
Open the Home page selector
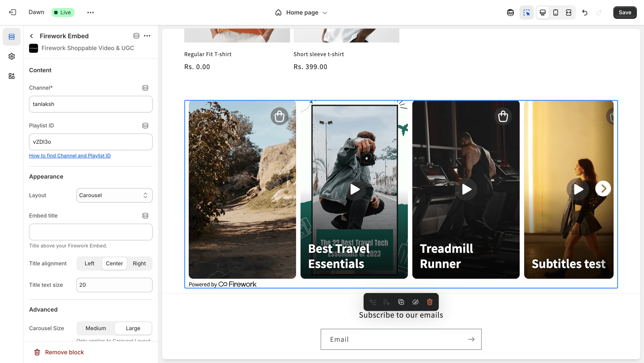click(x=301, y=12)
